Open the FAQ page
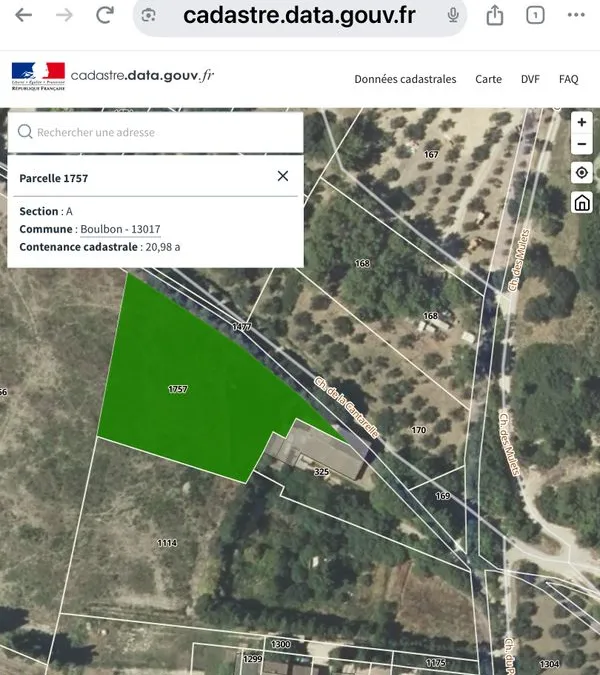The image size is (600, 675). click(x=569, y=79)
